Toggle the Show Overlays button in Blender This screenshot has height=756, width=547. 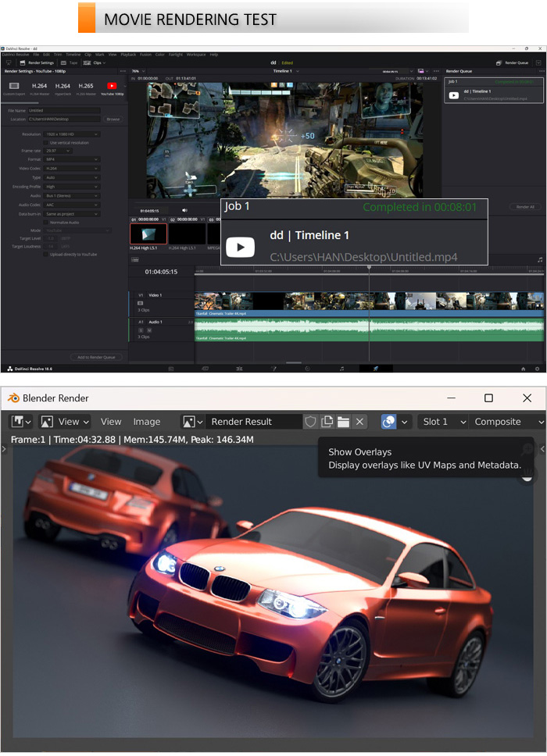388,422
